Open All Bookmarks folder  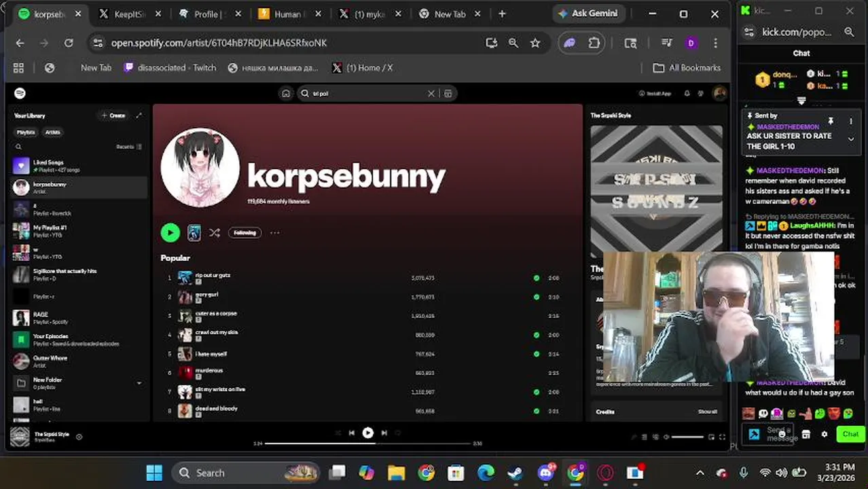687,68
